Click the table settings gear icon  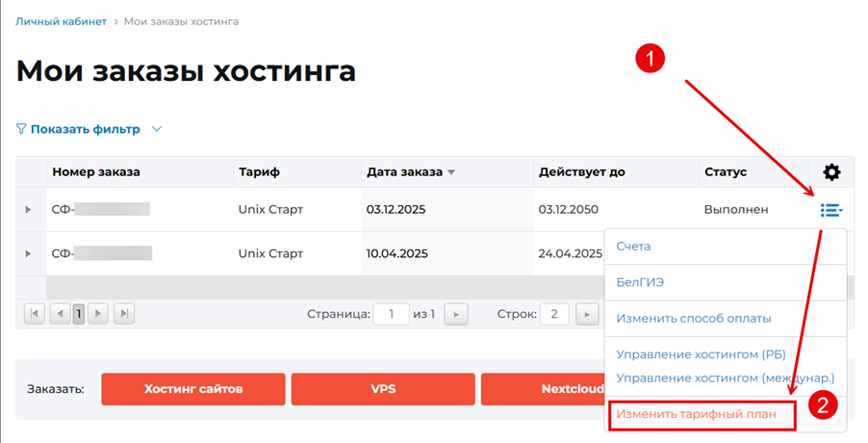point(831,172)
